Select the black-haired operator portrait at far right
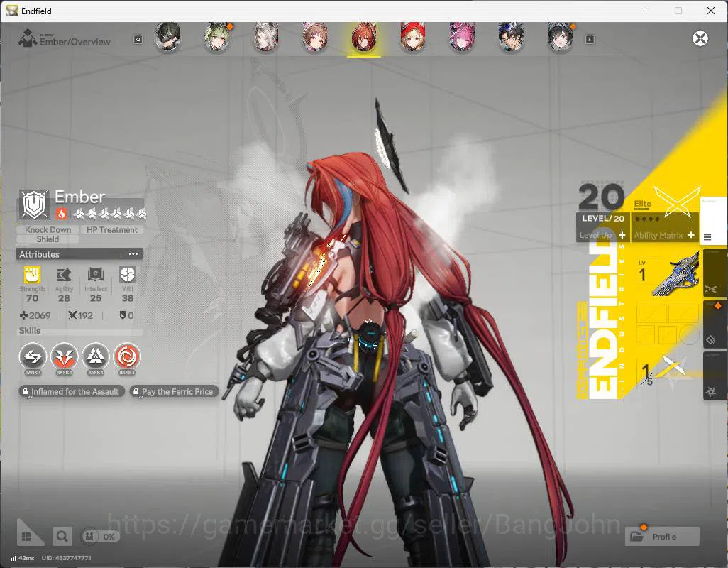This screenshot has width=728, height=568. coord(560,37)
